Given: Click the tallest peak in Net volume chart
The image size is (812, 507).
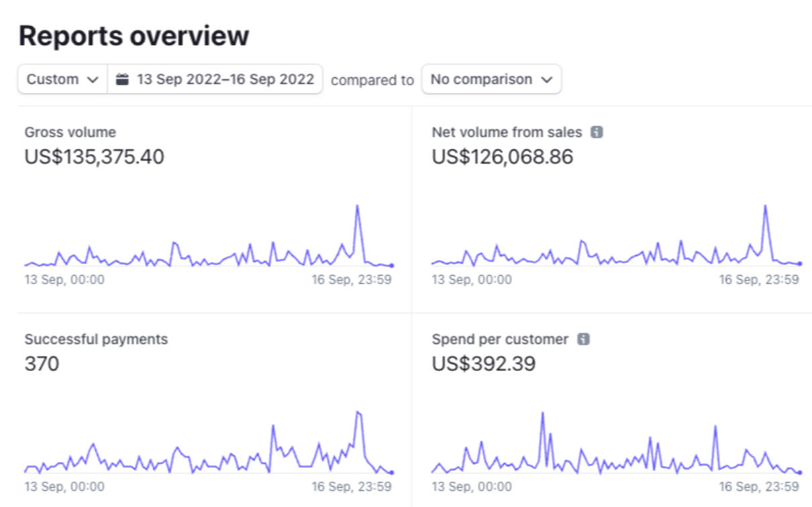Looking at the screenshot, I should pos(765,206).
